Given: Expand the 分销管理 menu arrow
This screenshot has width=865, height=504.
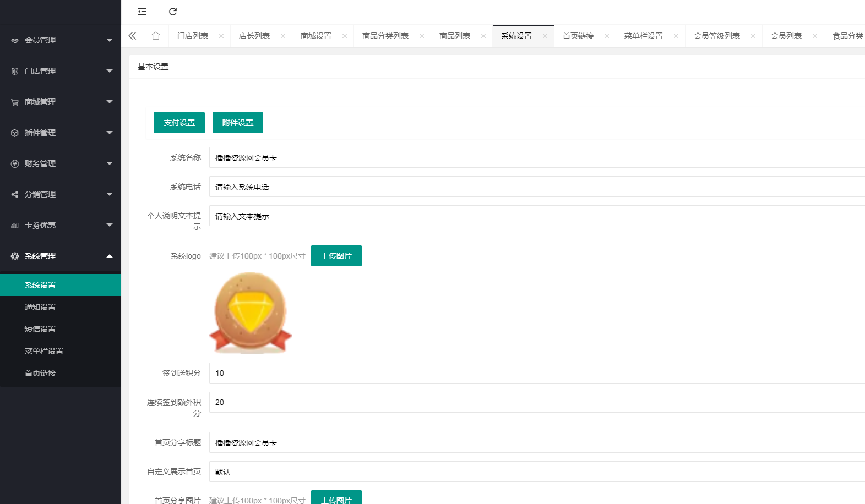Looking at the screenshot, I should pos(110,194).
